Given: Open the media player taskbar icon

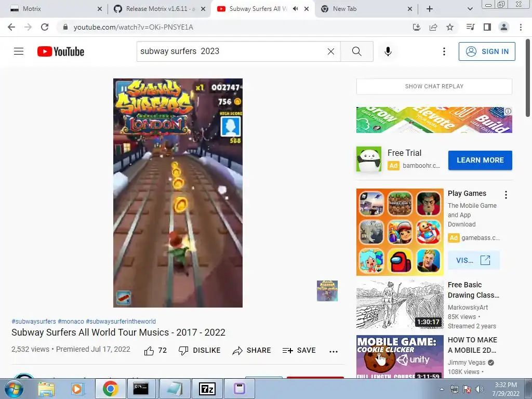Looking at the screenshot, I should pyautogui.click(x=78, y=389).
